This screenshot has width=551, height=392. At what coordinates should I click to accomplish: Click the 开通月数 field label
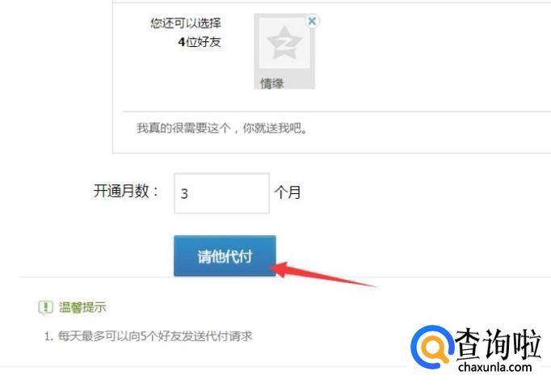tap(126, 192)
